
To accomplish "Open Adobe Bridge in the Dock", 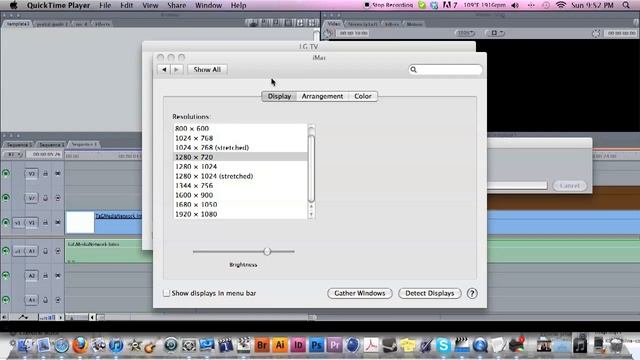I will 262,345.
